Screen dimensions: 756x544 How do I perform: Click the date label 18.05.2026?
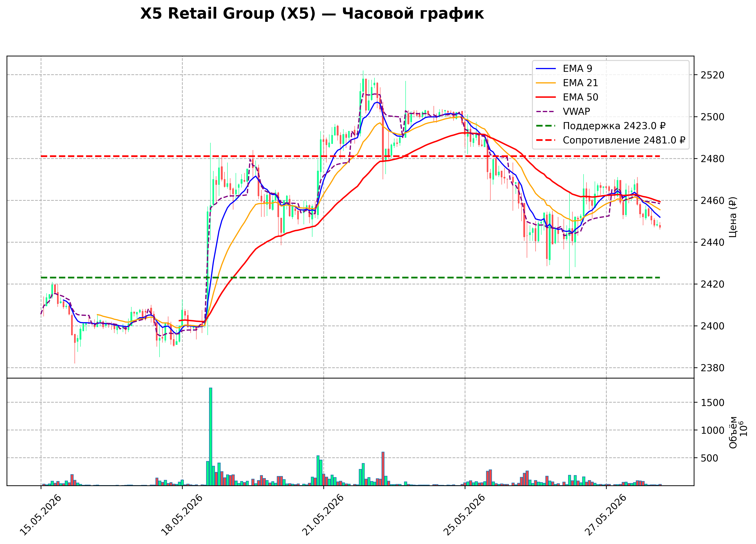click(182, 515)
